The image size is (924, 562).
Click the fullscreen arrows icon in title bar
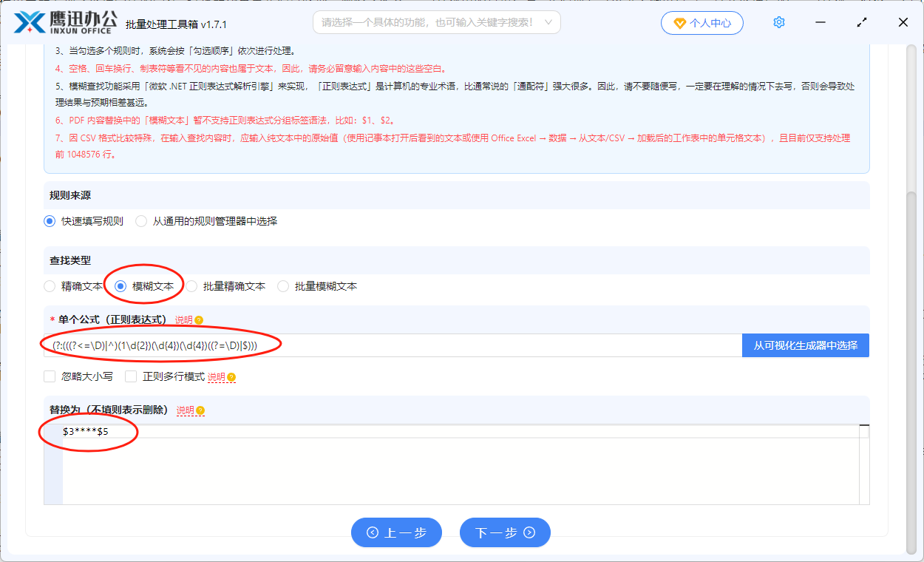[861, 23]
